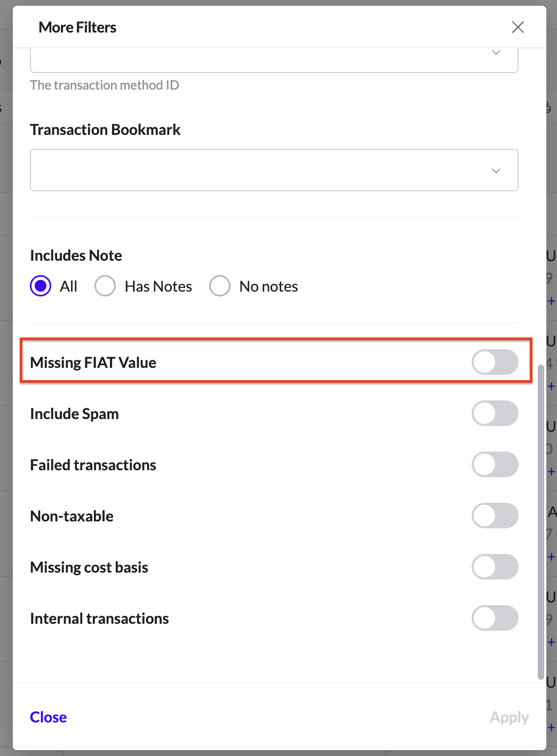Click the Include Spam label text

[75, 414]
